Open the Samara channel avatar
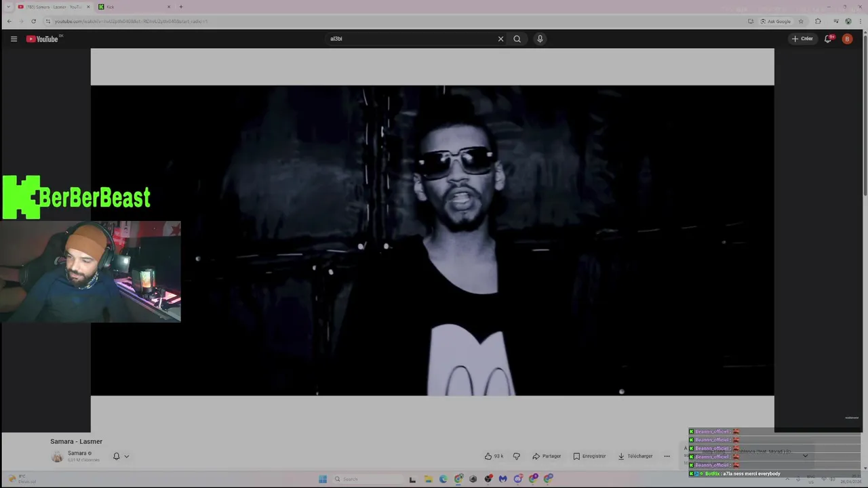868x488 pixels. point(57,456)
